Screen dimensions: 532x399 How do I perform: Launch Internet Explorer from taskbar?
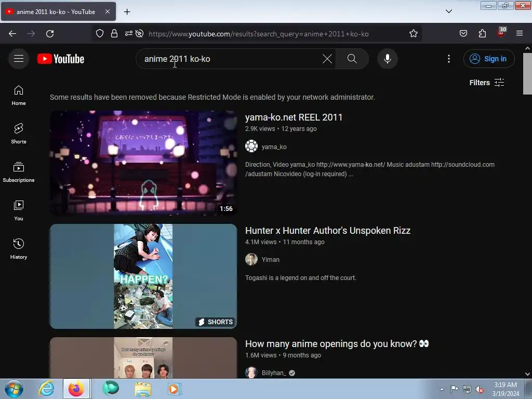[x=46, y=389]
